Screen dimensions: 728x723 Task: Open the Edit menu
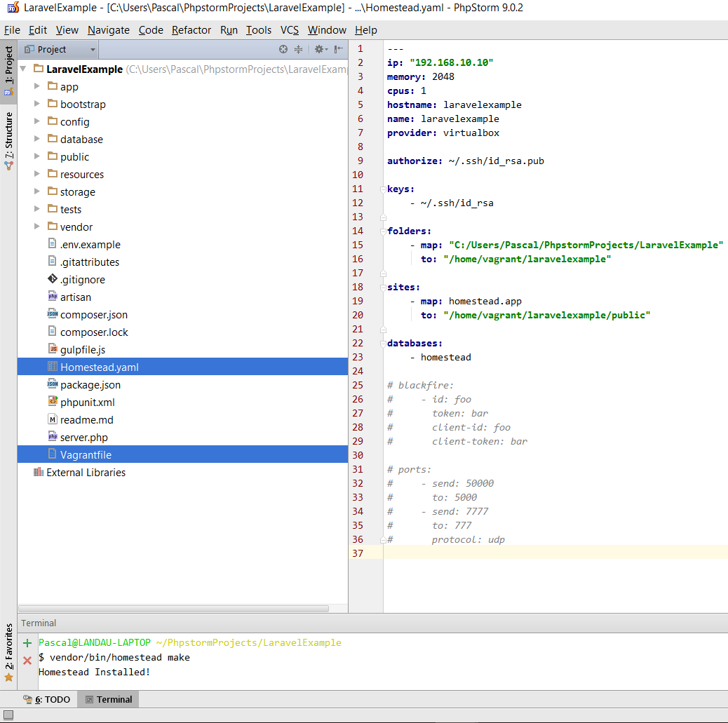38,30
